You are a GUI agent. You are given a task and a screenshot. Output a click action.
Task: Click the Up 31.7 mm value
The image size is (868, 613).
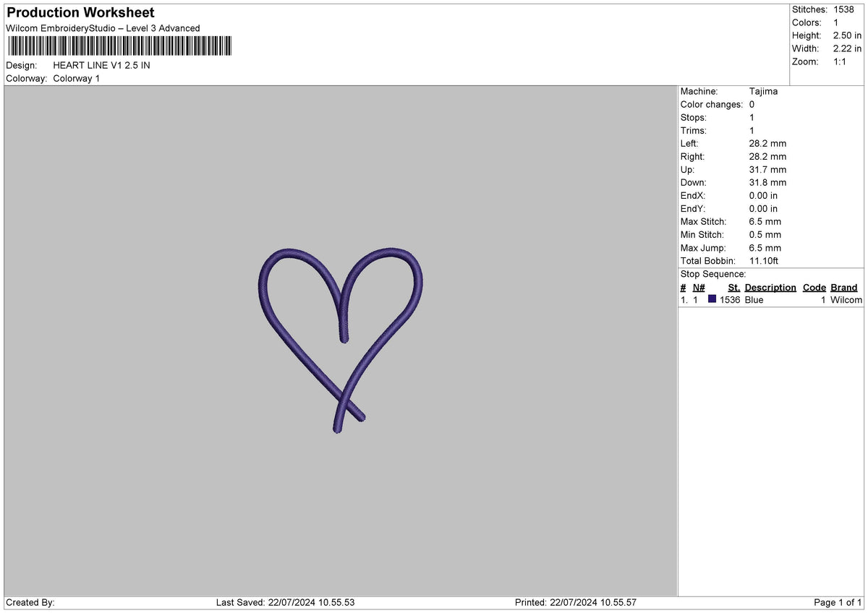click(x=767, y=169)
